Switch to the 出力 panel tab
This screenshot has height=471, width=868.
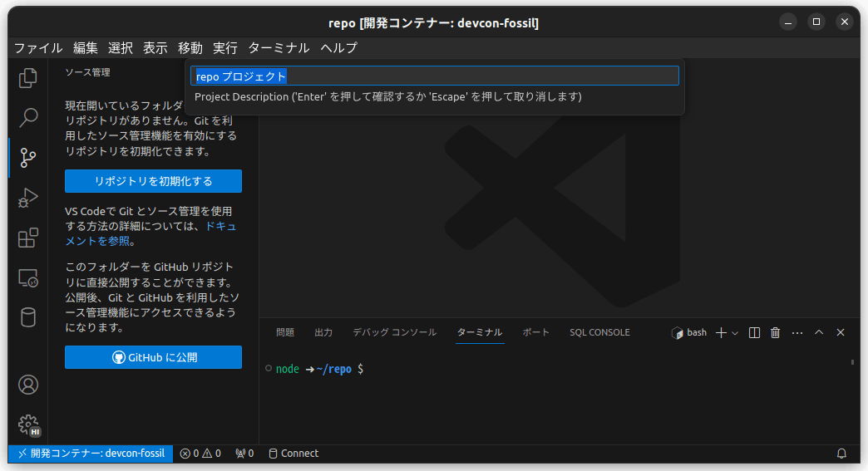point(323,332)
